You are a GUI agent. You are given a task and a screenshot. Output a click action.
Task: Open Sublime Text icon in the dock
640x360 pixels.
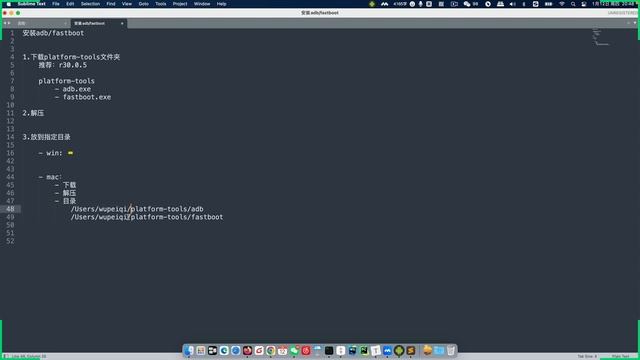pos(411,350)
